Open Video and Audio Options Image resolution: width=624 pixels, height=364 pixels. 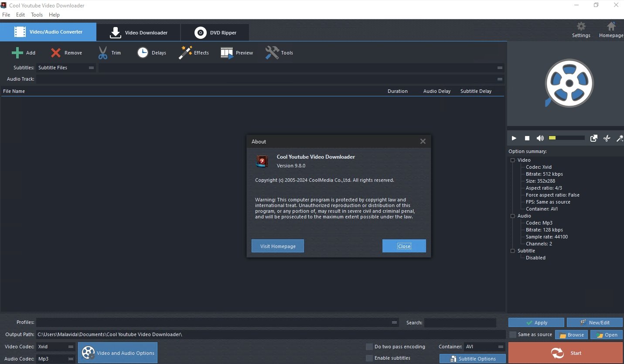click(x=118, y=353)
